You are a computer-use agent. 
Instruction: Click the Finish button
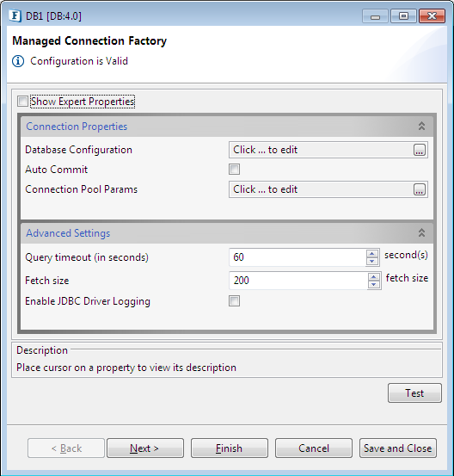tap(230, 448)
